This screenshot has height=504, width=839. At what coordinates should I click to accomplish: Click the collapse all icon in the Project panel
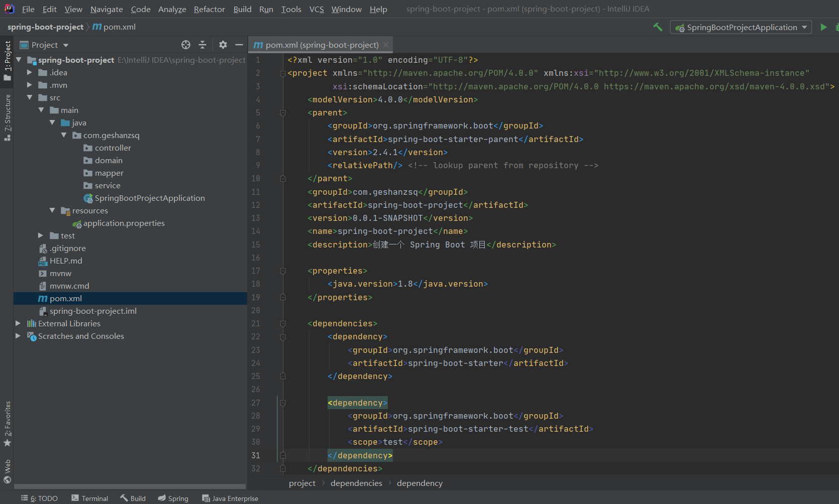click(x=202, y=45)
